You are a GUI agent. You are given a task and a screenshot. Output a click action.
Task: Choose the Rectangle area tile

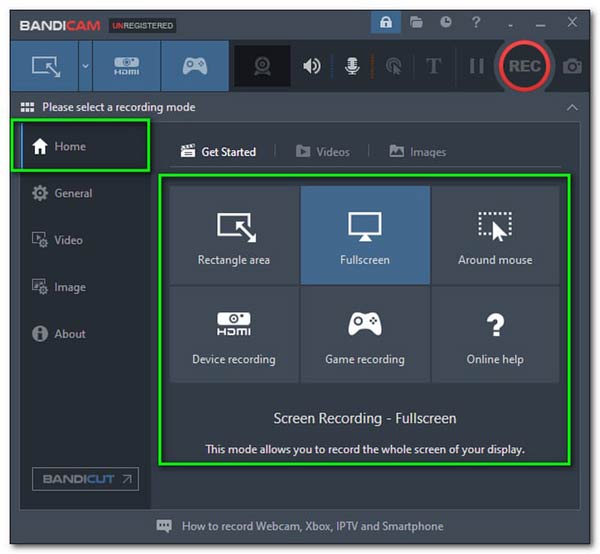point(234,235)
